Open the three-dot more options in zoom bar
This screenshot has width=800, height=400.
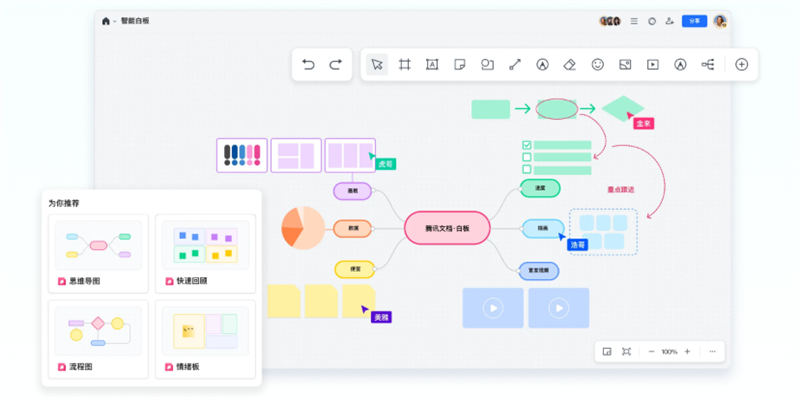(x=713, y=352)
